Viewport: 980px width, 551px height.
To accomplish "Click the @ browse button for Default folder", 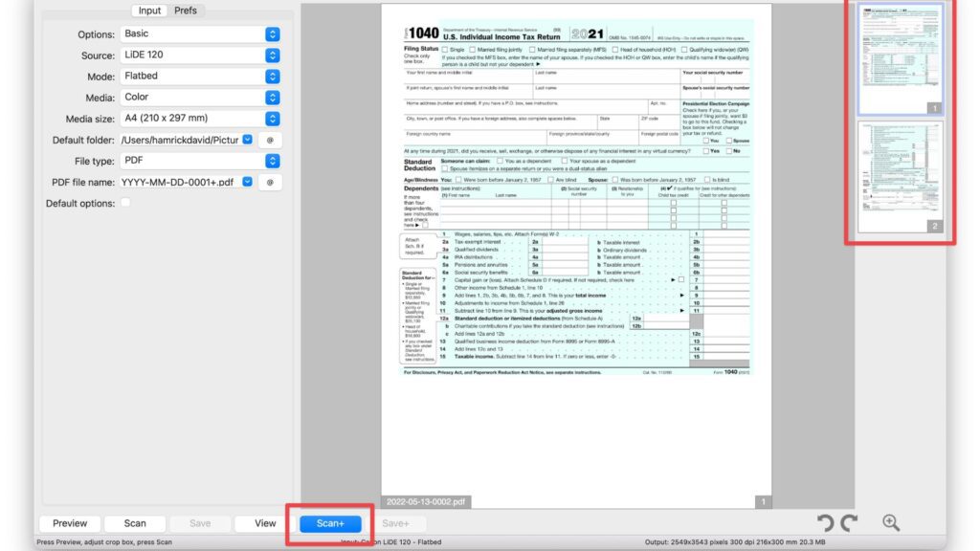I will 270,140.
